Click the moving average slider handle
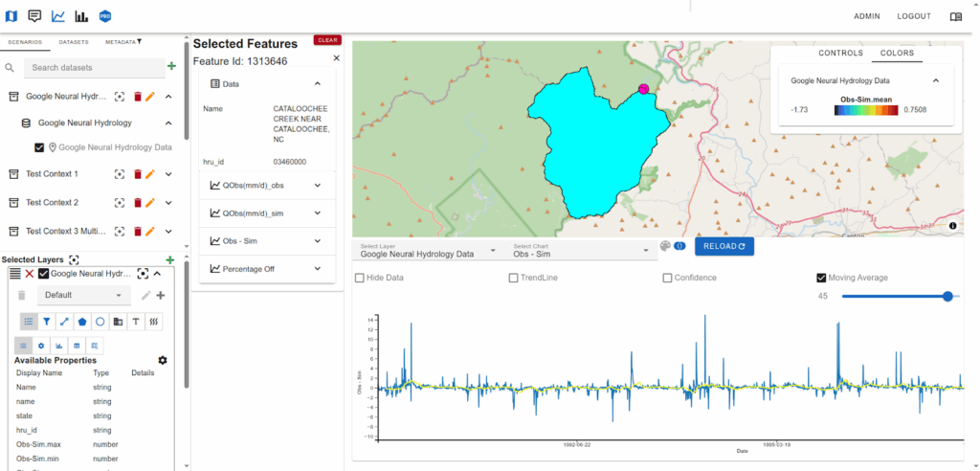980x471 pixels. [947, 297]
